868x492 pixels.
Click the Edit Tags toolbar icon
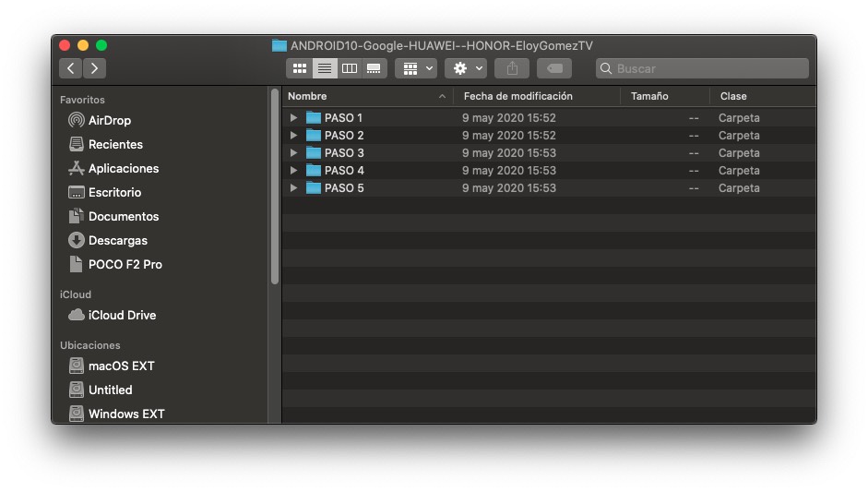click(554, 68)
